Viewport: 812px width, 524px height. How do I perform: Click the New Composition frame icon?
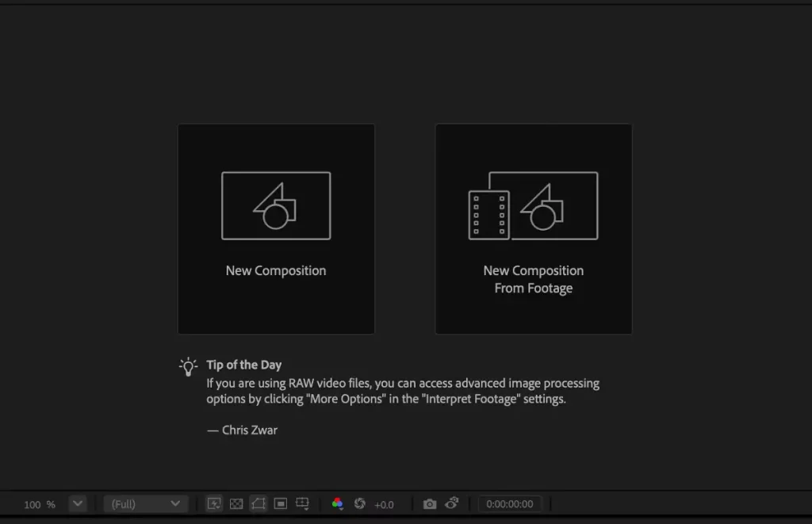click(276, 205)
